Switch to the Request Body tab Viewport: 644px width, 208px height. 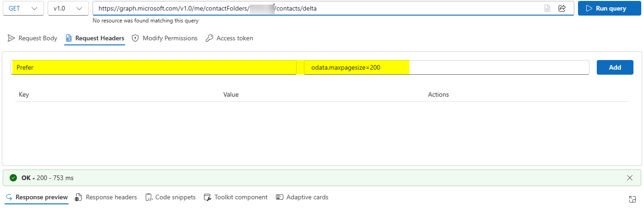pos(33,38)
